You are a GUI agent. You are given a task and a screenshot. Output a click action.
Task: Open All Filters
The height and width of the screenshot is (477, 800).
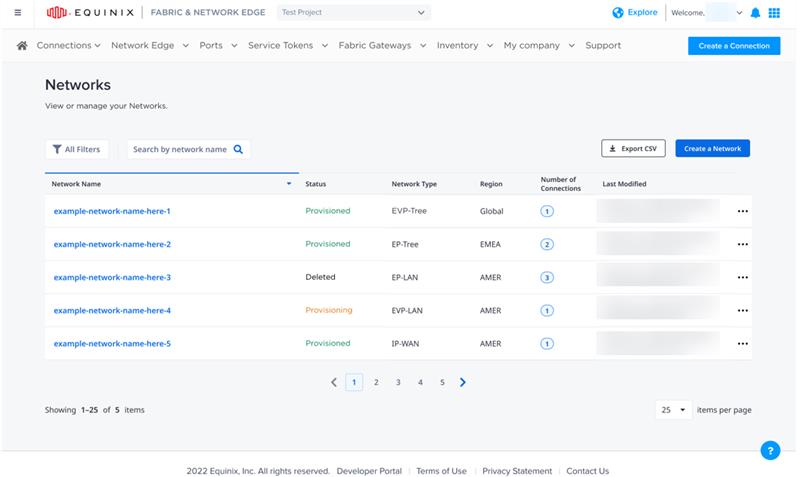click(77, 149)
